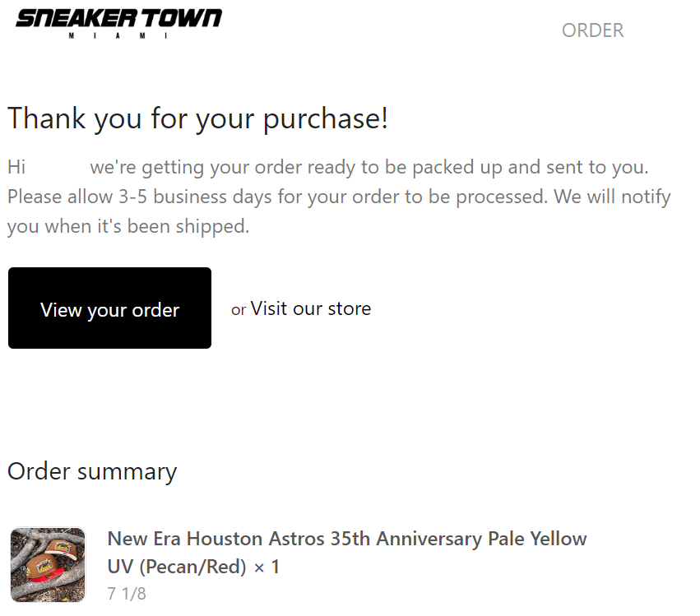Click the word or before Visit our store
700x616 pixels.
pos(239,310)
